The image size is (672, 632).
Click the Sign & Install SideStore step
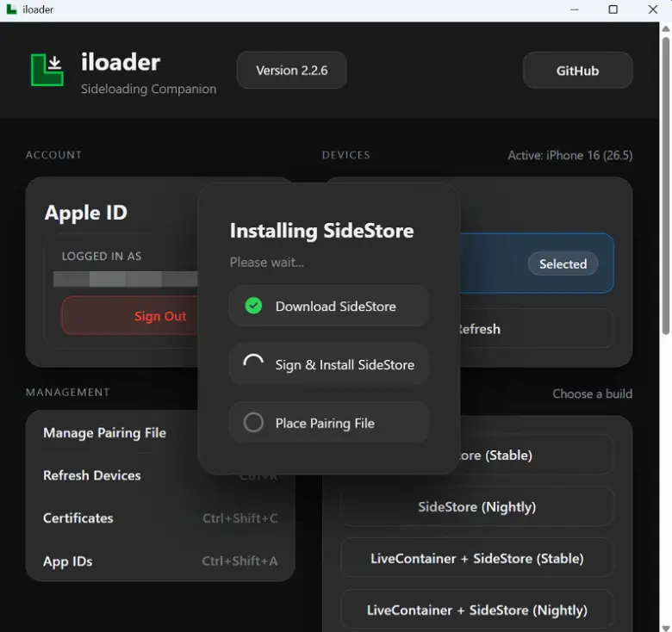point(329,364)
